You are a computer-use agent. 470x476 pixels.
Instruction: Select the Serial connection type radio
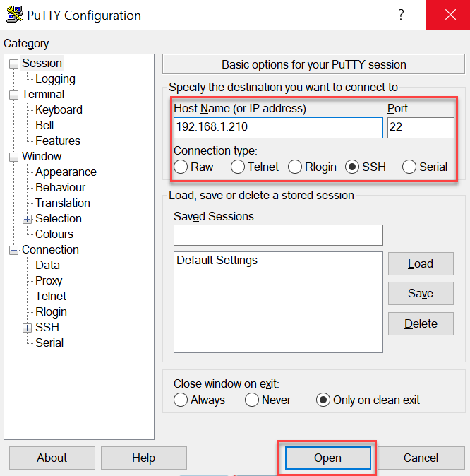click(409, 167)
